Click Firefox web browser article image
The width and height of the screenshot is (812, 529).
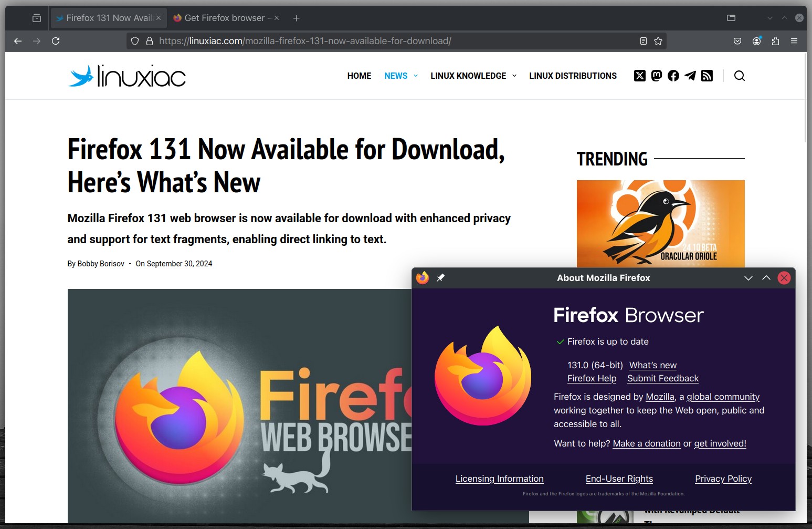click(x=239, y=406)
